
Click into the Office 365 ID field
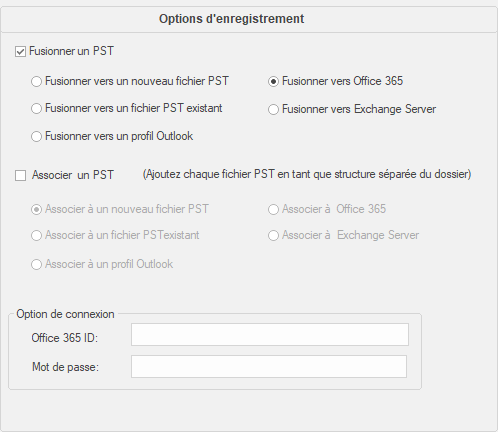click(x=270, y=334)
